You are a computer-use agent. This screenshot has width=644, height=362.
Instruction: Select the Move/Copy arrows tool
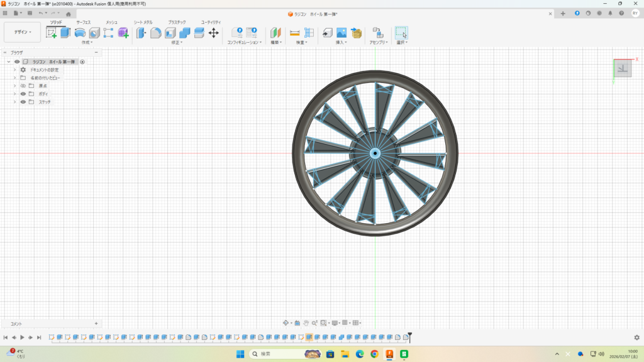click(x=213, y=33)
